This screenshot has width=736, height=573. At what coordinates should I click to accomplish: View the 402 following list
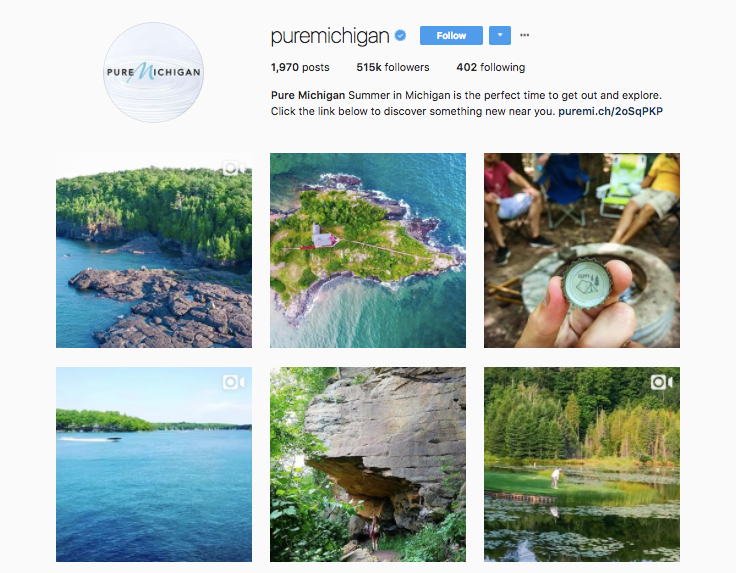(x=491, y=67)
